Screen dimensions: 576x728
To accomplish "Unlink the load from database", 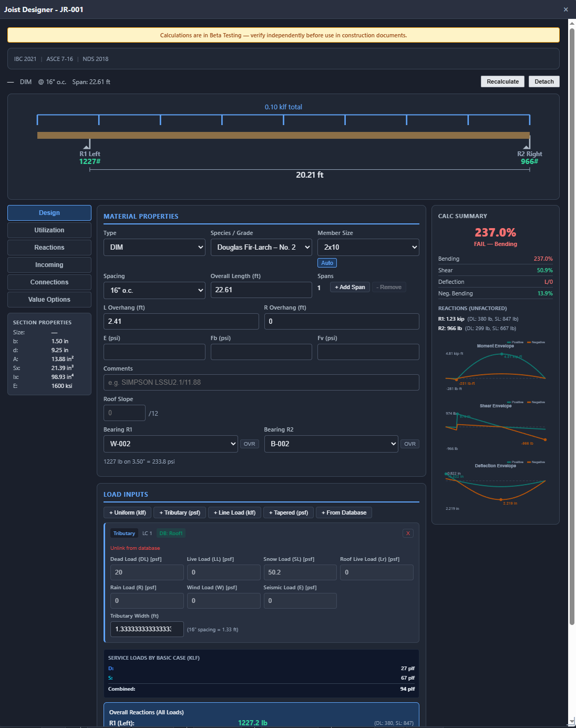I will [x=135, y=548].
